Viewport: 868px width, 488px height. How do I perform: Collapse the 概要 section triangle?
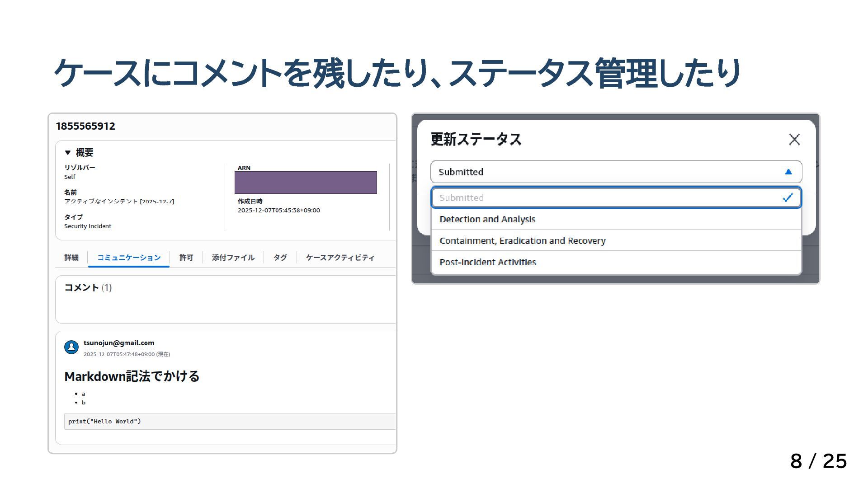click(x=68, y=153)
